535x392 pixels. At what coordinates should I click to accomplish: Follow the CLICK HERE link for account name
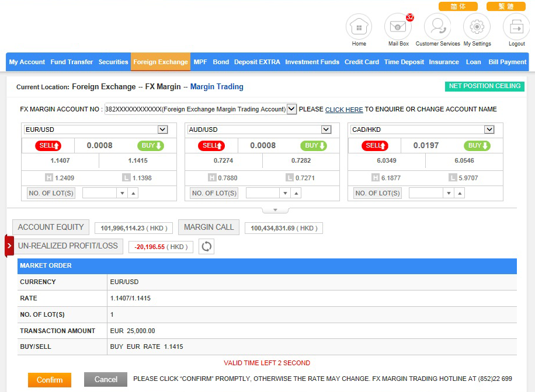tap(344, 110)
